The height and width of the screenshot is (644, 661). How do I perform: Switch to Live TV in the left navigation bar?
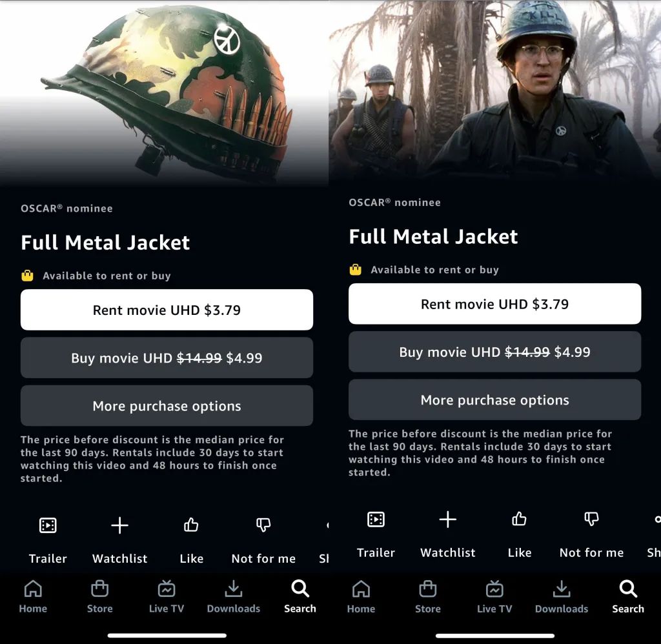[167, 597]
